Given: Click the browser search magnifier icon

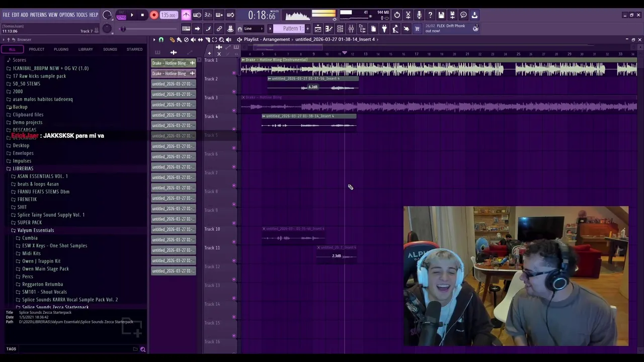Looking at the screenshot, I should click(143, 349).
